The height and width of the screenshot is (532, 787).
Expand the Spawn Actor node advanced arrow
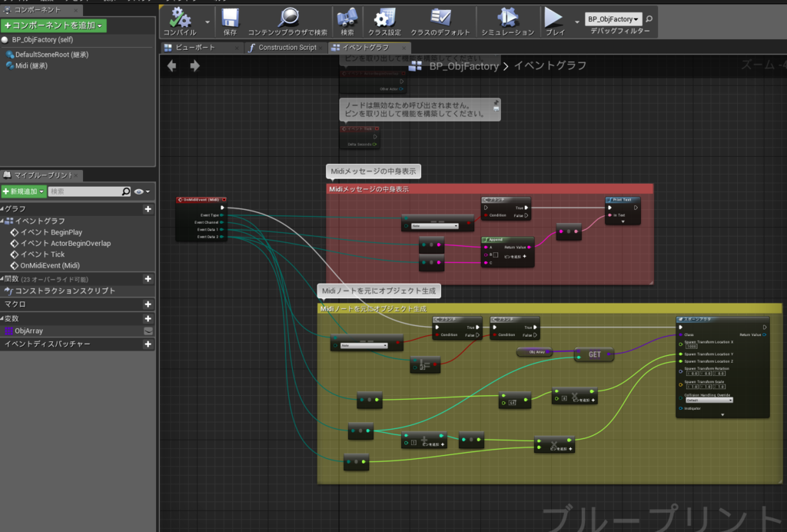pyautogui.click(x=722, y=414)
